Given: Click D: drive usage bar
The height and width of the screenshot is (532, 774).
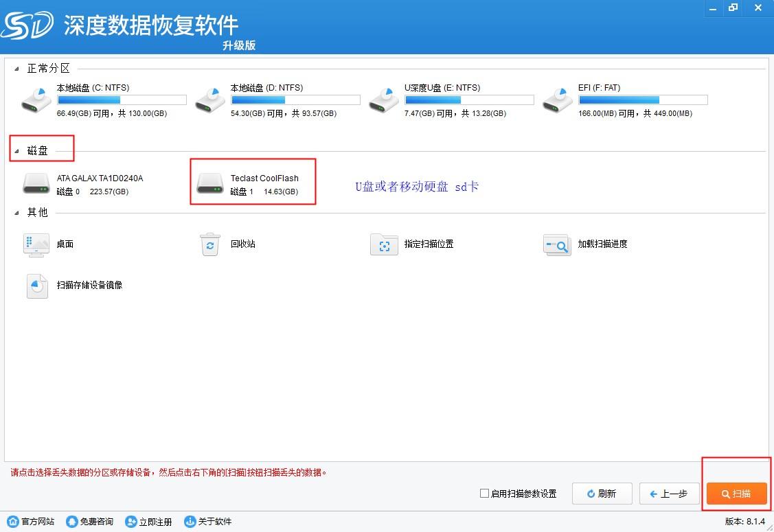Looking at the screenshot, I should pyautogui.click(x=295, y=100).
